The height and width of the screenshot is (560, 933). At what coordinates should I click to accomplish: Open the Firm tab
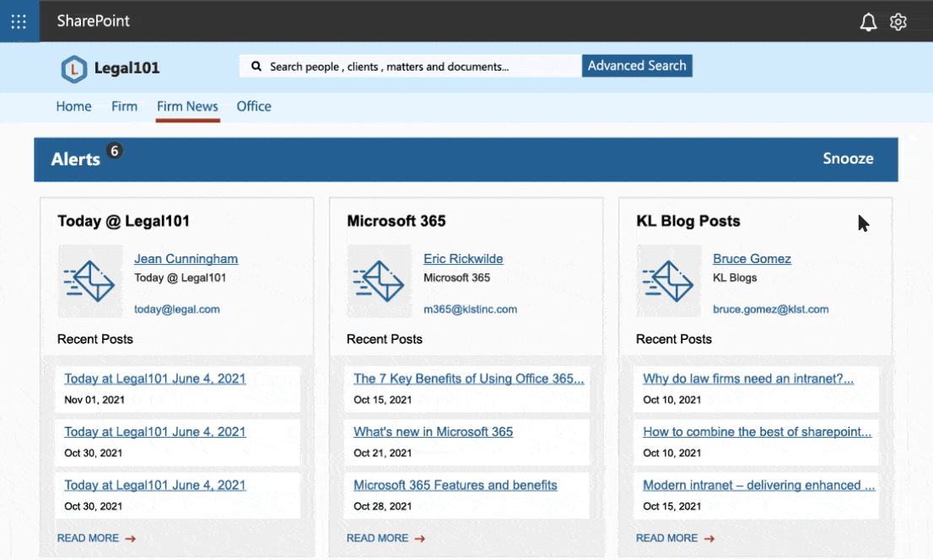click(x=124, y=106)
